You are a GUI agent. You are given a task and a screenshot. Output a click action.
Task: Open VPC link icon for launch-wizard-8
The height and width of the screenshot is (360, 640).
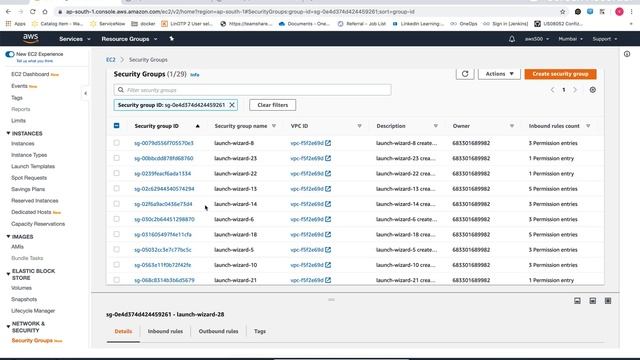(328, 143)
